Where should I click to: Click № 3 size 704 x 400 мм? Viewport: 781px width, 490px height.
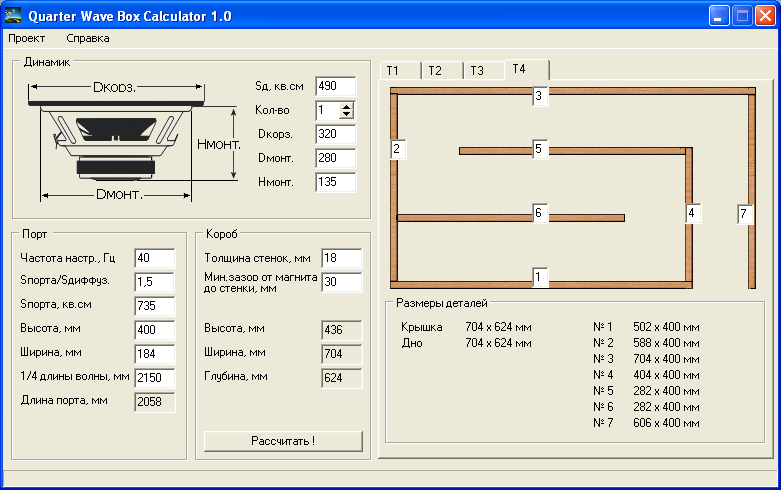[x=666, y=359]
